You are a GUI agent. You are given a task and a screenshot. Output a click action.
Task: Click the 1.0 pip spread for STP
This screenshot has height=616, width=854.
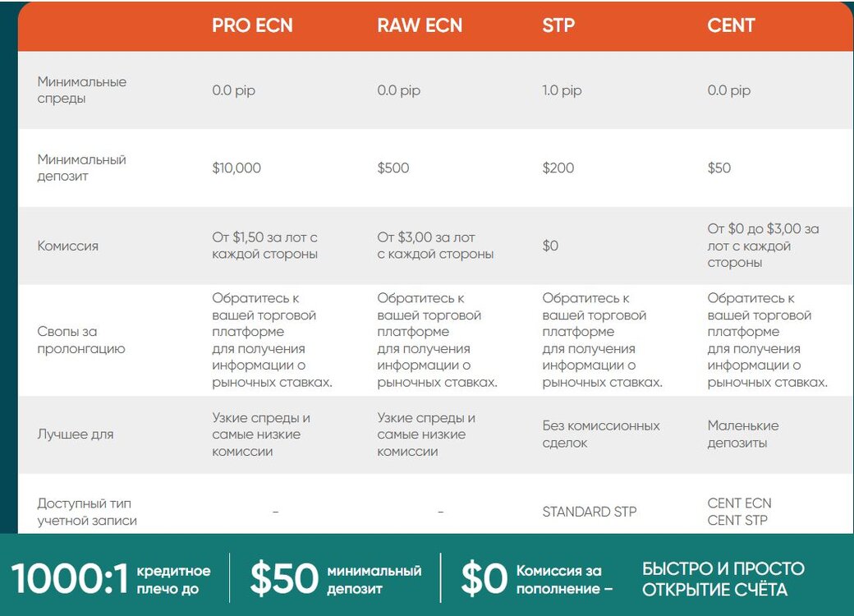point(562,90)
